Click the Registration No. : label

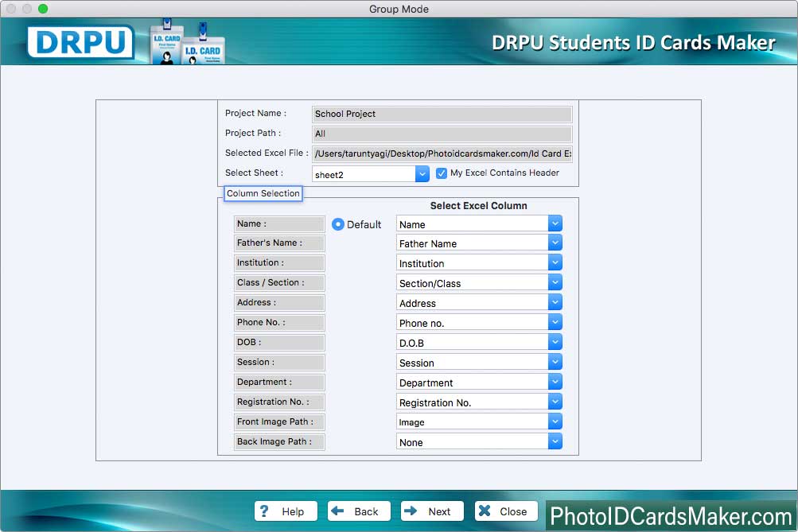tap(279, 402)
